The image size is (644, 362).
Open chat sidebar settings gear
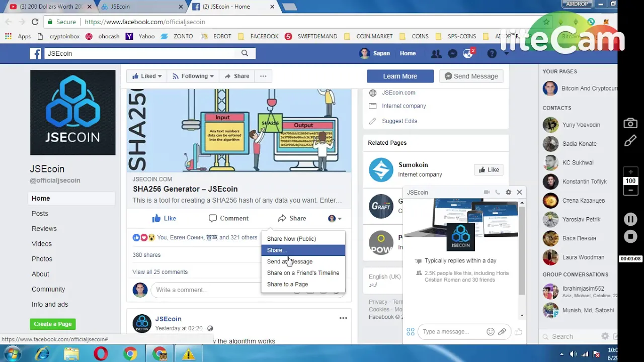pos(605,336)
